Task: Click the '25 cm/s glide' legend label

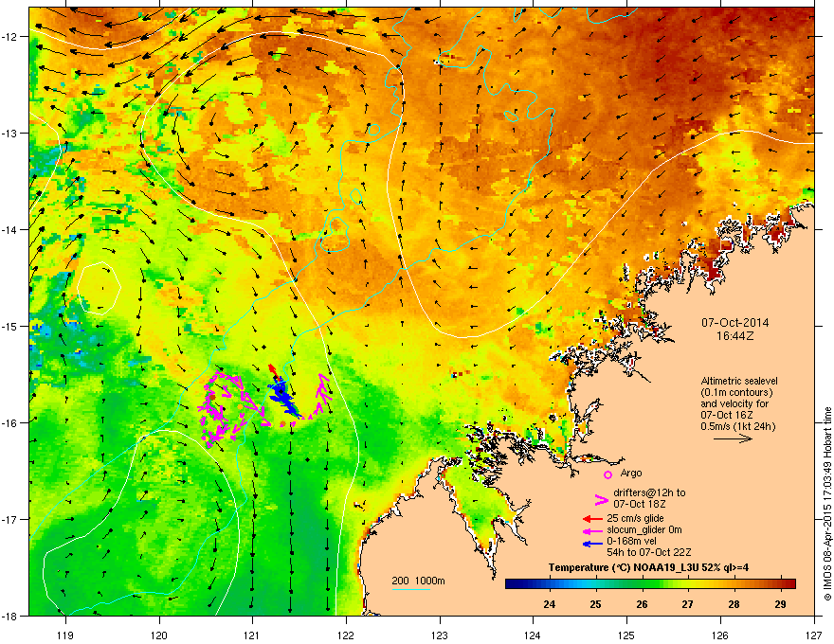Action: (x=635, y=518)
